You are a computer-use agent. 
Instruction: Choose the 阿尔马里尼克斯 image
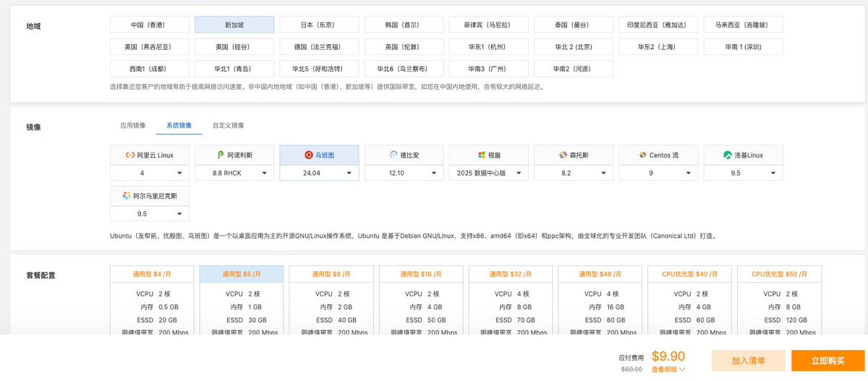[x=150, y=196]
